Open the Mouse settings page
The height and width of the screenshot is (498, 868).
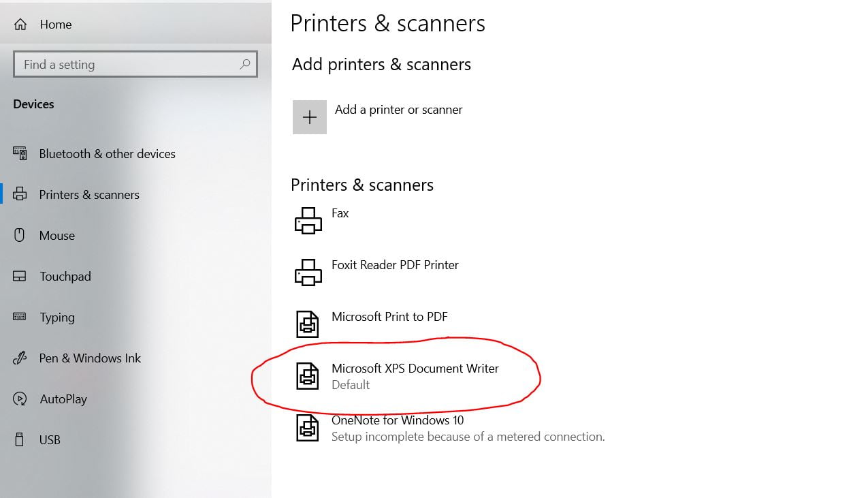pos(57,236)
